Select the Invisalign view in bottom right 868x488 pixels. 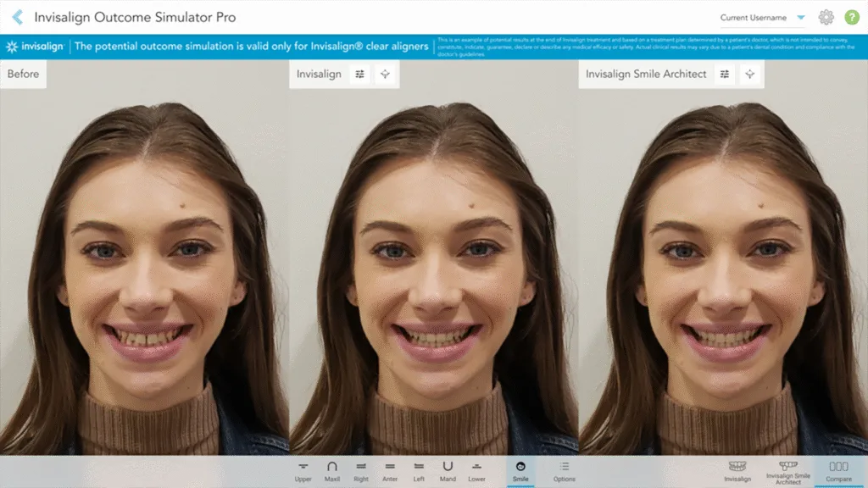[737, 471]
